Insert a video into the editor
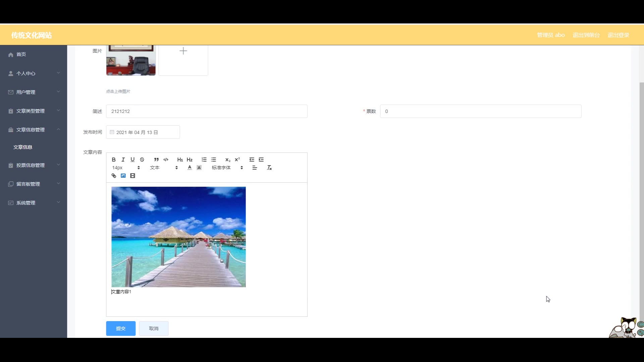Screen dimensions: 644x362 coord(132,176)
